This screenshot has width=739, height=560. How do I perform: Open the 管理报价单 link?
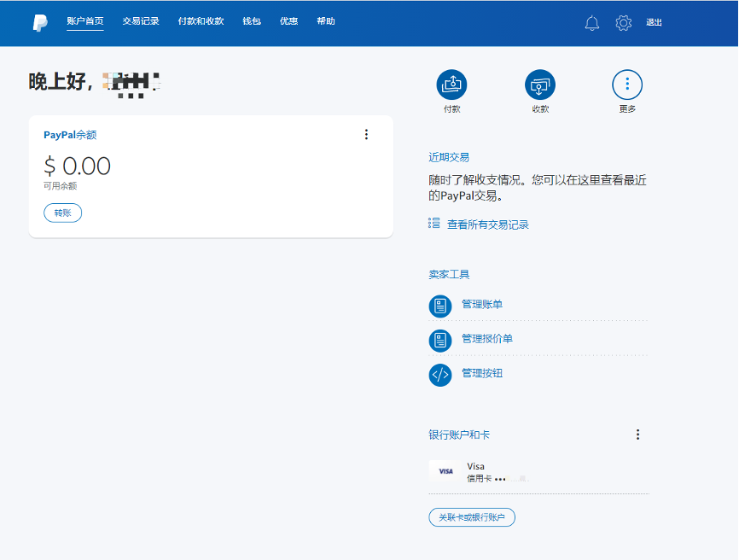point(487,338)
